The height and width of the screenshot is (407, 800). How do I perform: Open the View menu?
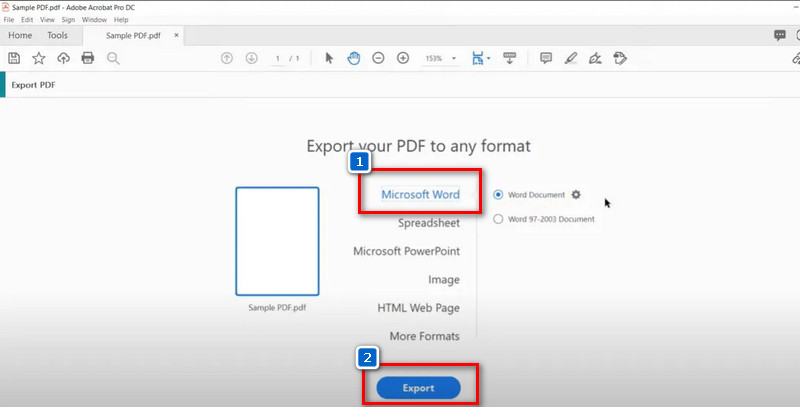47,20
